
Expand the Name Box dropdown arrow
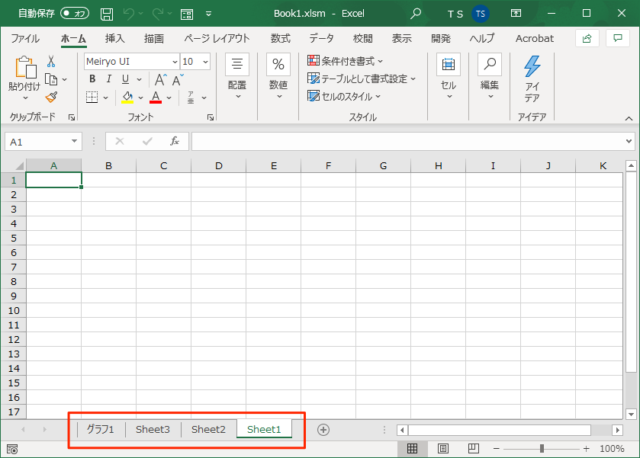pos(75,142)
